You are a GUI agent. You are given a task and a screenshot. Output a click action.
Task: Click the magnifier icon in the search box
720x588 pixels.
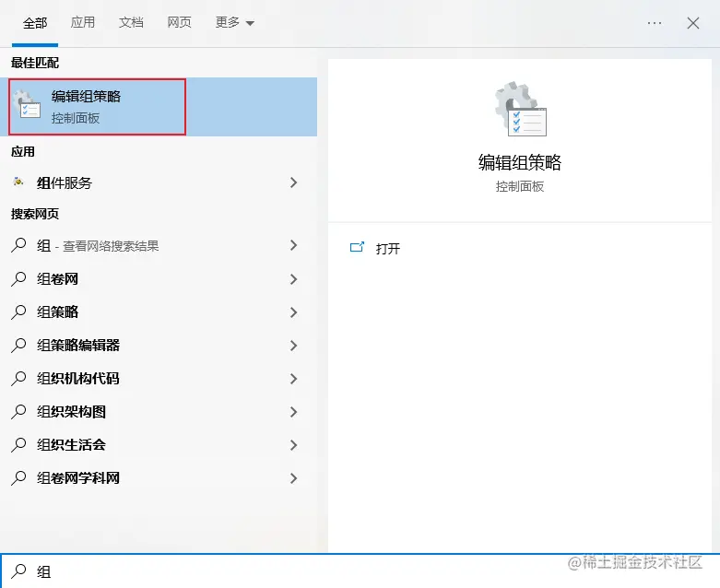[x=18, y=571]
